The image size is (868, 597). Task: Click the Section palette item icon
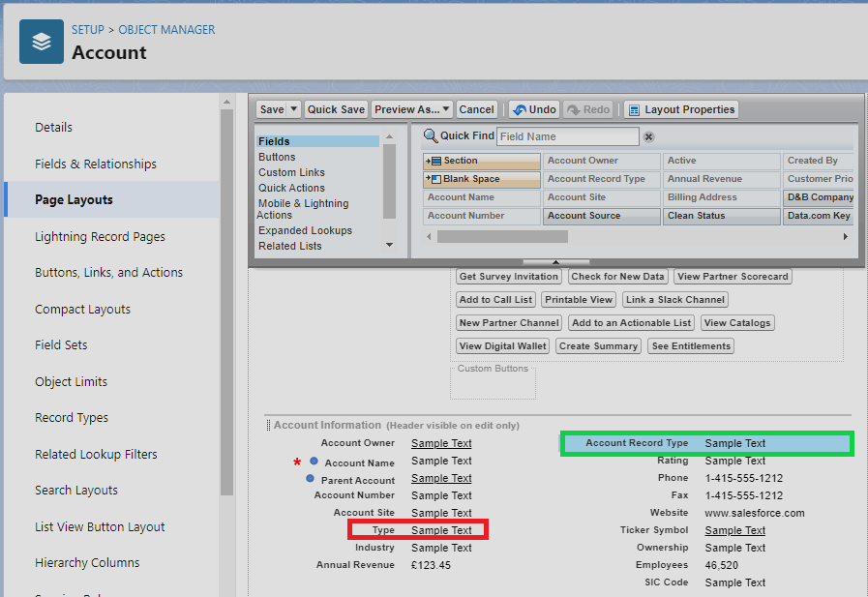434,161
